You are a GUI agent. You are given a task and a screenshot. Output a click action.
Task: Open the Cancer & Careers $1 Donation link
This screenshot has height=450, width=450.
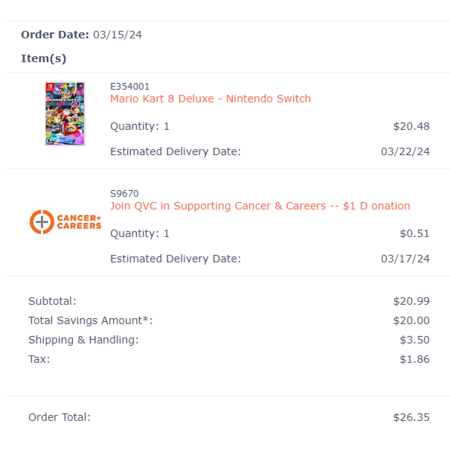tap(260, 206)
